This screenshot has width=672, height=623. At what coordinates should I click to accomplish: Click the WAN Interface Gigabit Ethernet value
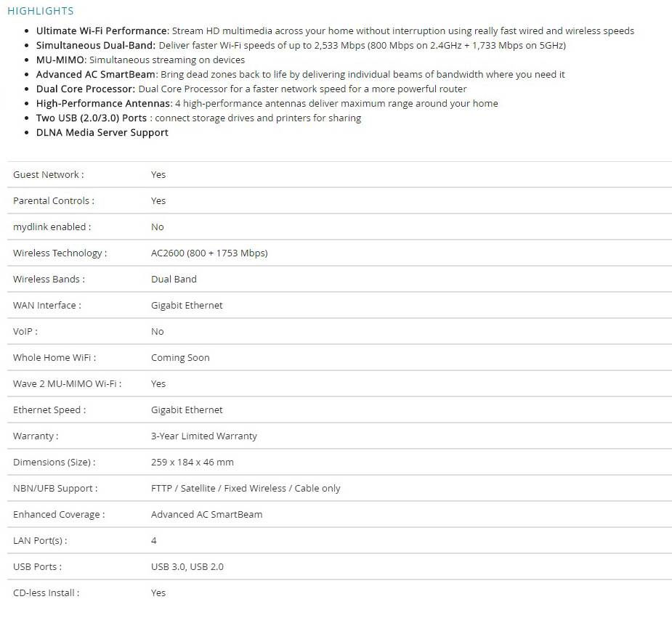187,305
